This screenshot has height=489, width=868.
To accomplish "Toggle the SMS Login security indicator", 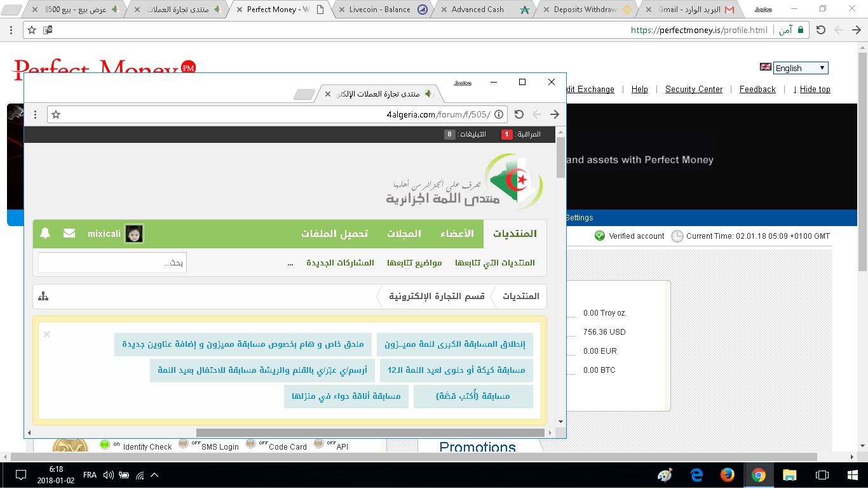I will (184, 444).
